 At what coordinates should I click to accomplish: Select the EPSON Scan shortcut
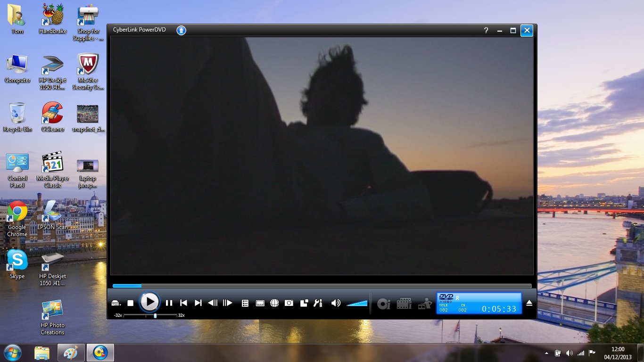53,216
